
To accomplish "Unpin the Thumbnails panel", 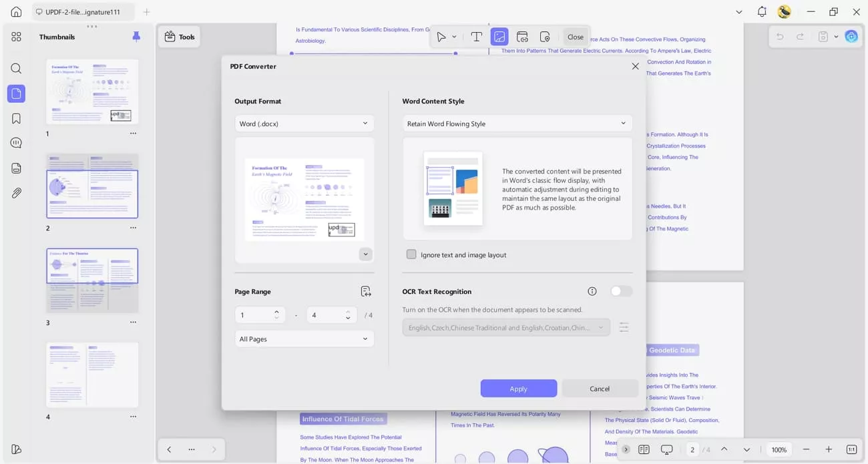I will click(x=136, y=37).
